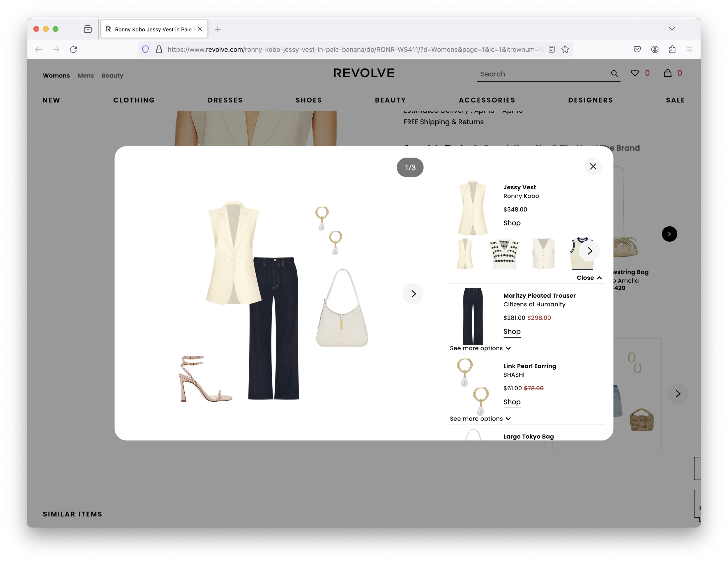The image size is (728, 563).
Task: Click the Link Pearl Earring title
Action: [529, 366]
